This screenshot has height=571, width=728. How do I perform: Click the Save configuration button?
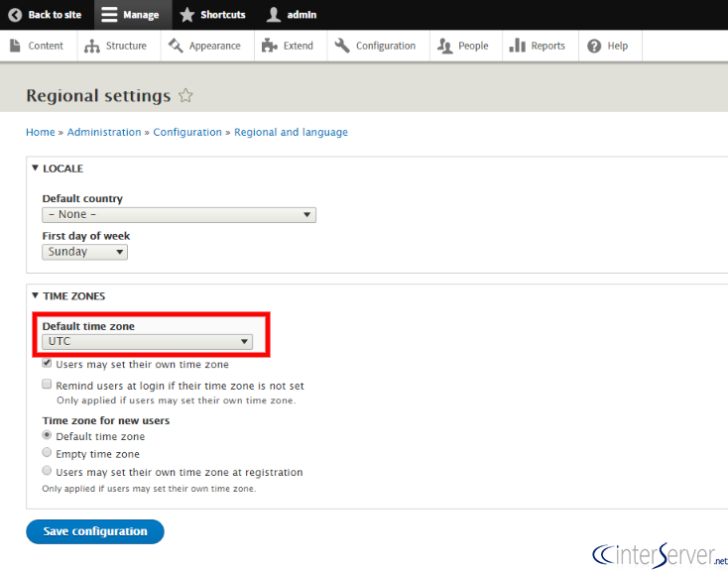click(95, 531)
